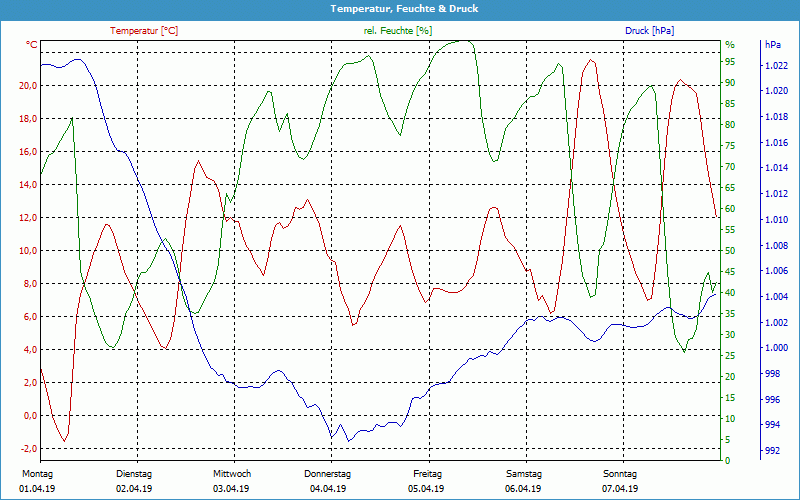800x500 pixels.
Task: Click the 'Freitag' day label
Action: tap(428, 474)
